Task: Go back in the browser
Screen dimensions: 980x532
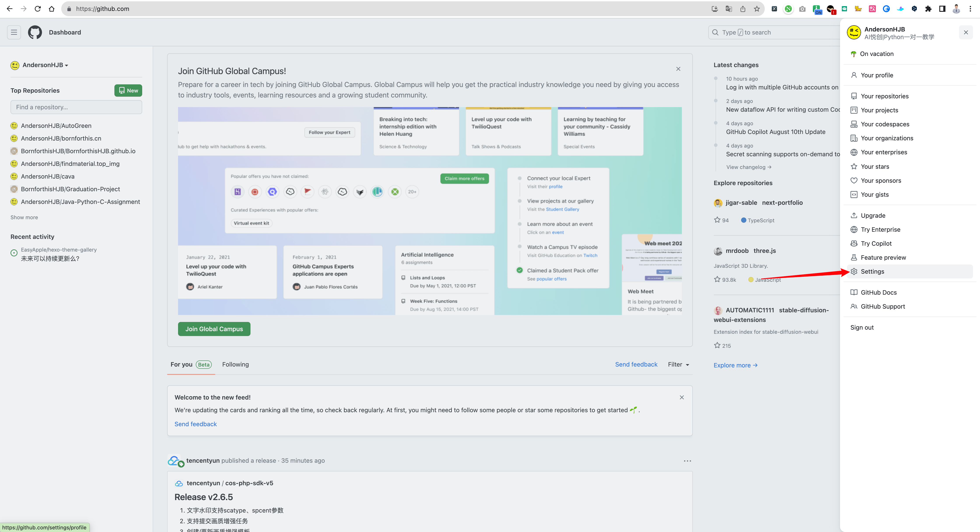Action: pyautogui.click(x=9, y=9)
